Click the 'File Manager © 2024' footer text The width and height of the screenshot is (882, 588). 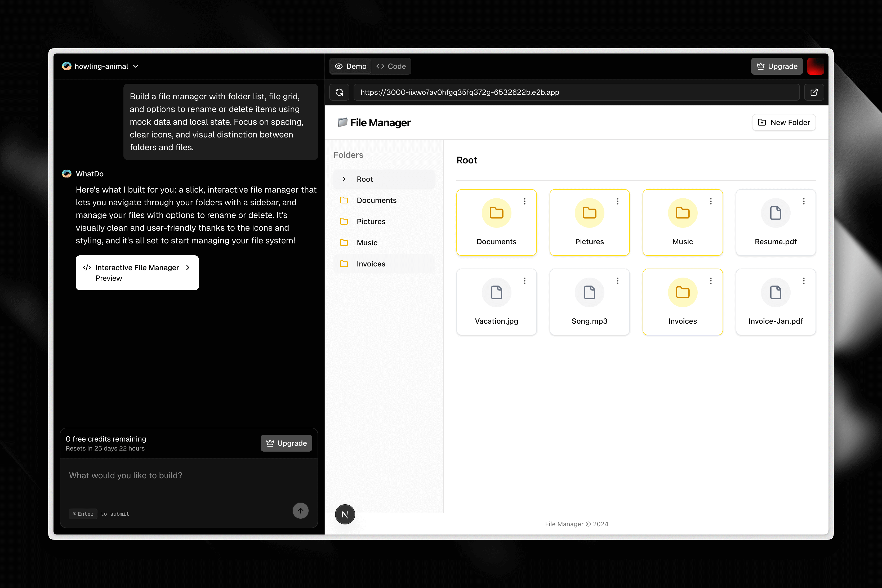pos(576,524)
